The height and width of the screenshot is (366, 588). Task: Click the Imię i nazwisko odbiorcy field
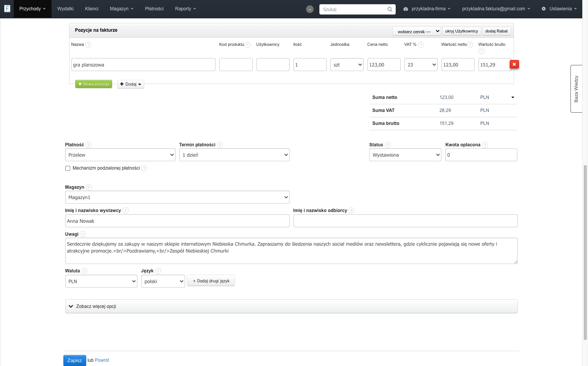coord(405,221)
